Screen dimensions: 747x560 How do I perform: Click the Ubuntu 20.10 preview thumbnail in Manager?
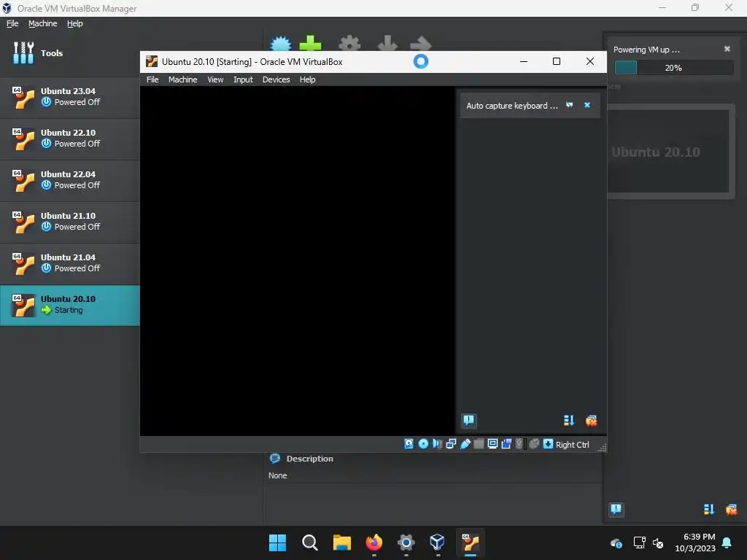(671, 152)
